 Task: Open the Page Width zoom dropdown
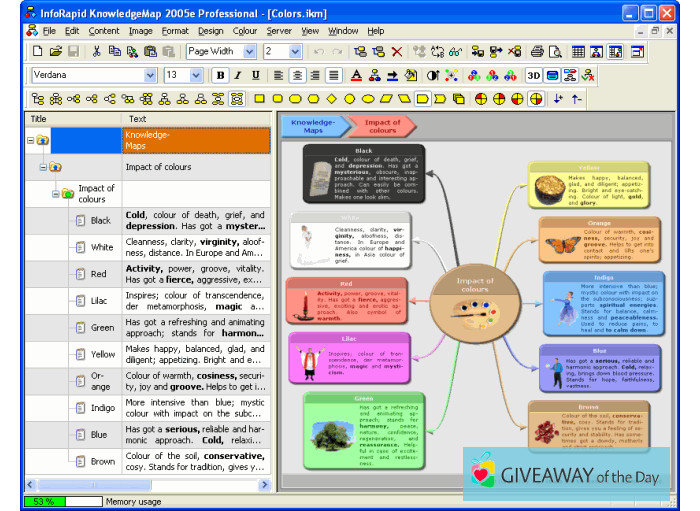click(249, 51)
